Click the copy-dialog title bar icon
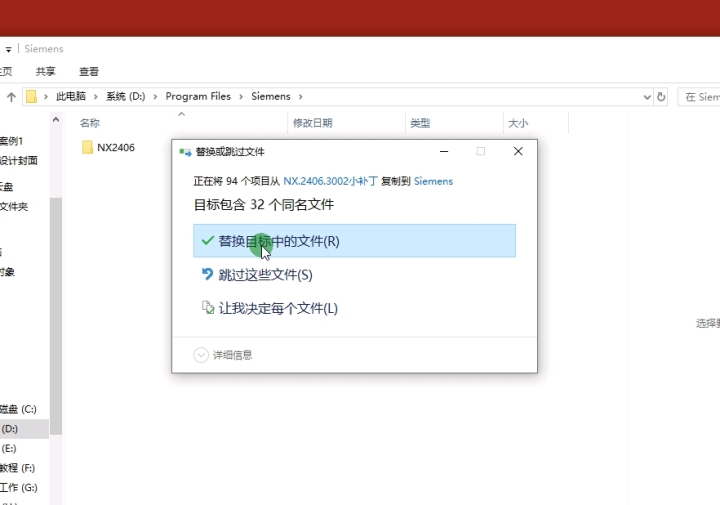 tap(185, 152)
